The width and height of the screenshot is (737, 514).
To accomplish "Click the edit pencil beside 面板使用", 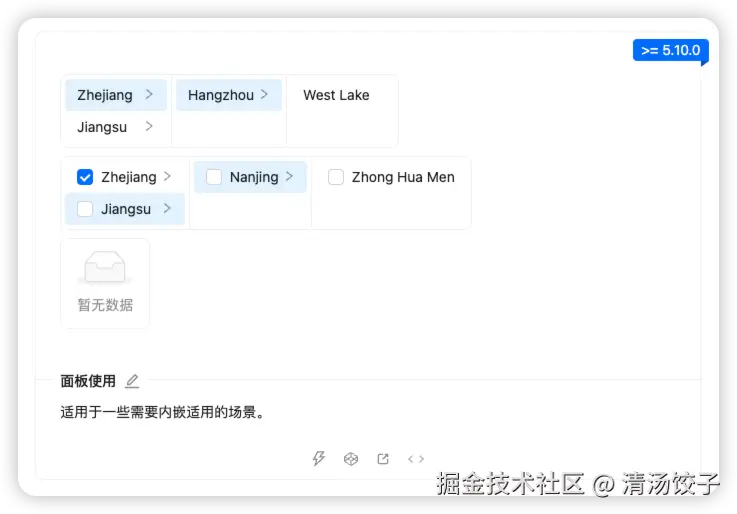I will [x=132, y=381].
